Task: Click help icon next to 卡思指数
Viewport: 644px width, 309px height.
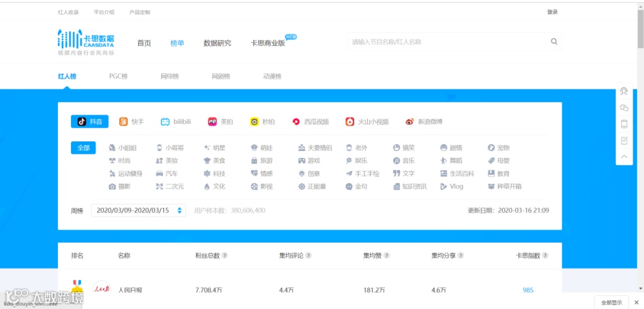Action: point(545,255)
